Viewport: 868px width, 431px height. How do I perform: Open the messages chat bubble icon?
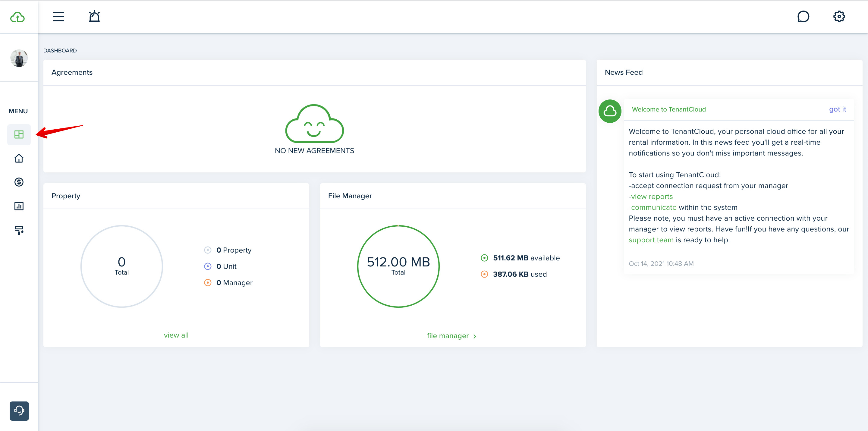point(803,17)
